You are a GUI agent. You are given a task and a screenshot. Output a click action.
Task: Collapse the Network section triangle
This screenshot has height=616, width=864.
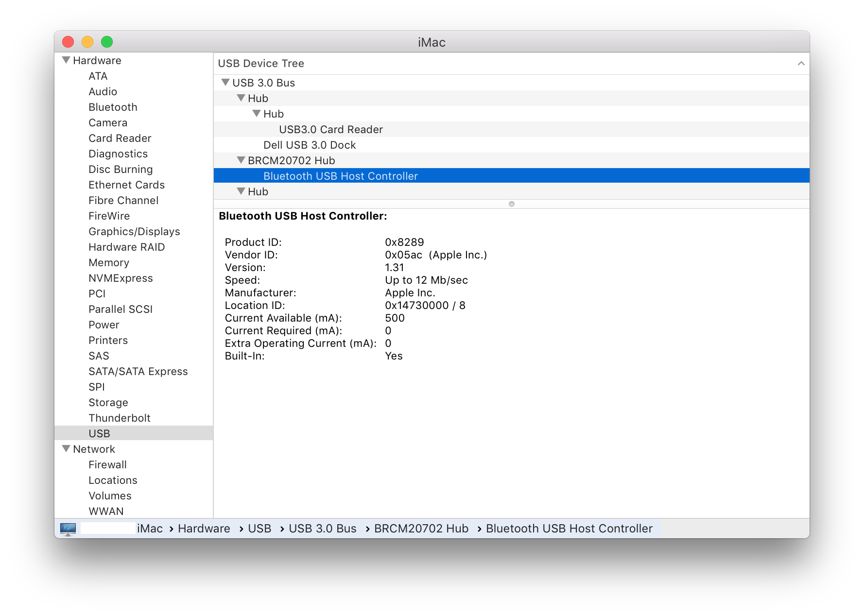click(66, 449)
